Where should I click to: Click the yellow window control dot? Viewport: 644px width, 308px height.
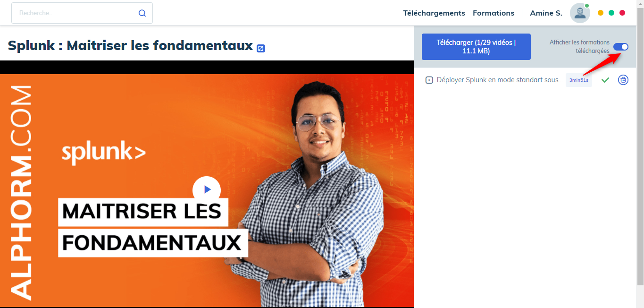(x=601, y=13)
